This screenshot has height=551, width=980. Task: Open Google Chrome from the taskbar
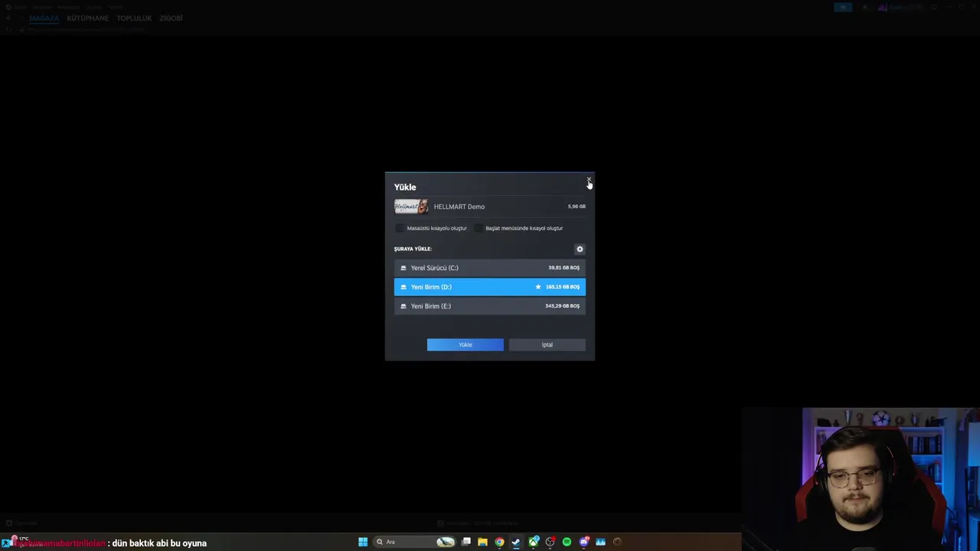click(499, 542)
